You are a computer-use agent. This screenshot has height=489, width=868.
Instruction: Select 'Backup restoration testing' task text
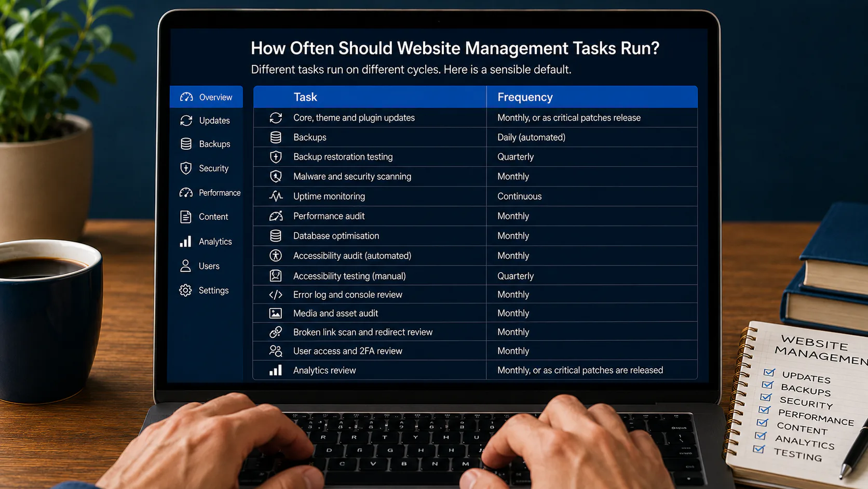tap(343, 157)
